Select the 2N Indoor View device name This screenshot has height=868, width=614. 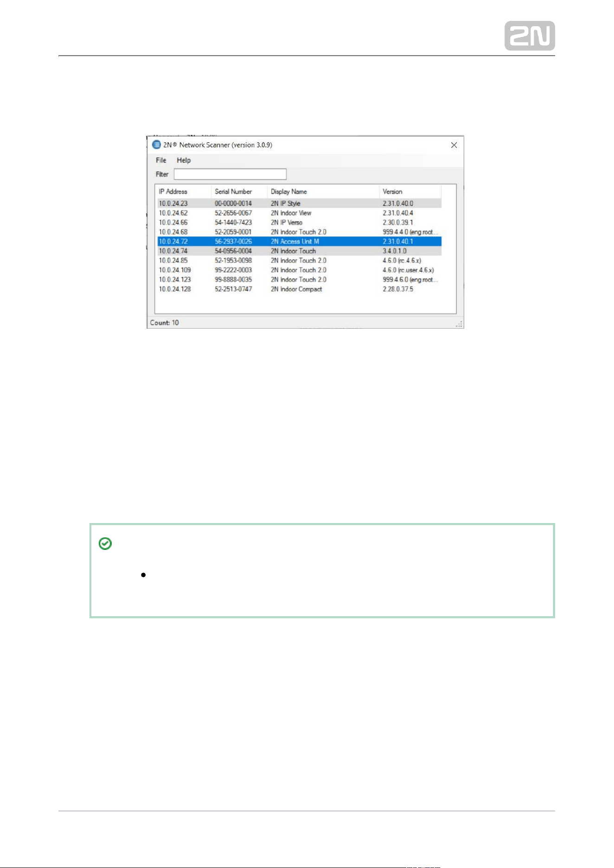[291, 213]
